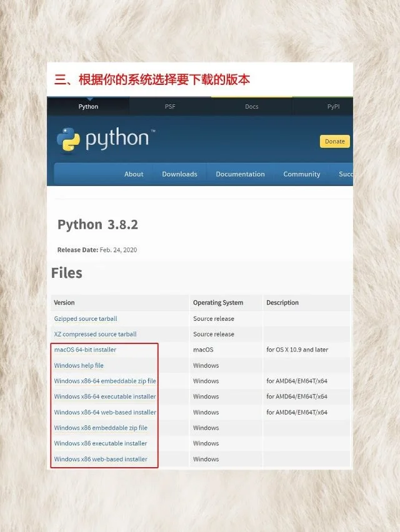400x532 pixels.
Task: Click Source release in XZ tarball row
Action: pos(214,334)
